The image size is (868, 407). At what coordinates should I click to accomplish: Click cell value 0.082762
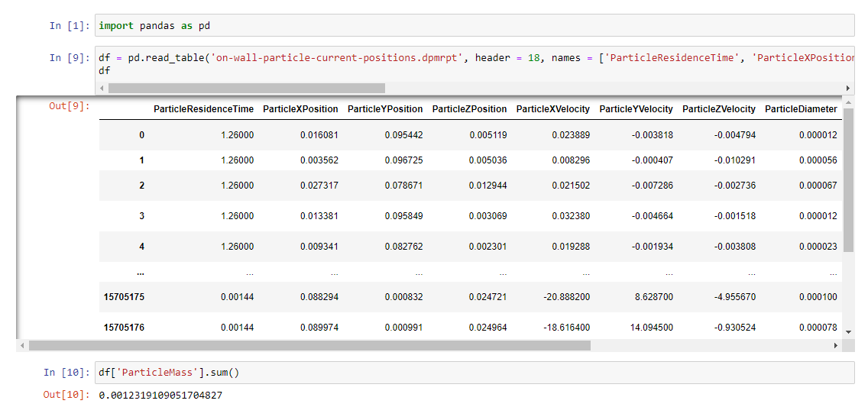[403, 247]
